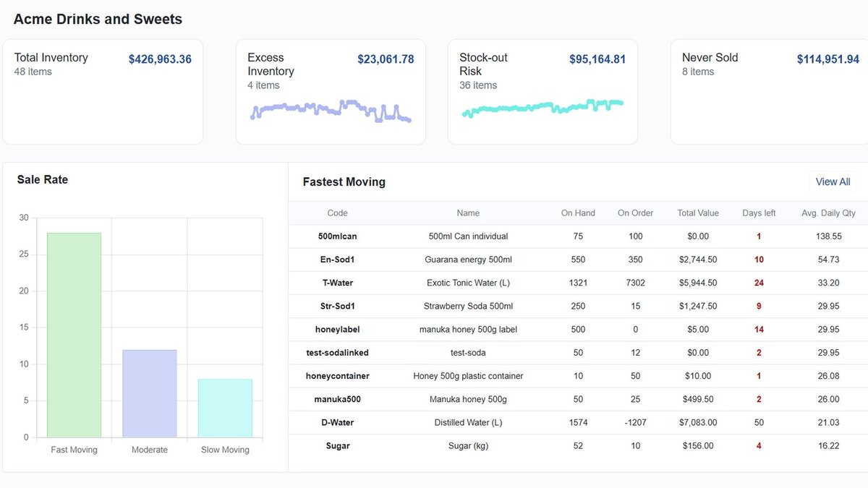Screen dimensions: 868x488
Task: Sort table by Days left header
Action: tap(759, 213)
